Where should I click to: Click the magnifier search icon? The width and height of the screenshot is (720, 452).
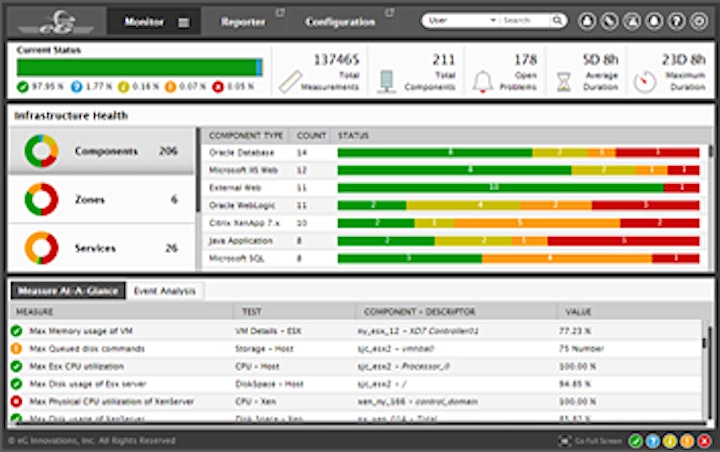[x=557, y=21]
